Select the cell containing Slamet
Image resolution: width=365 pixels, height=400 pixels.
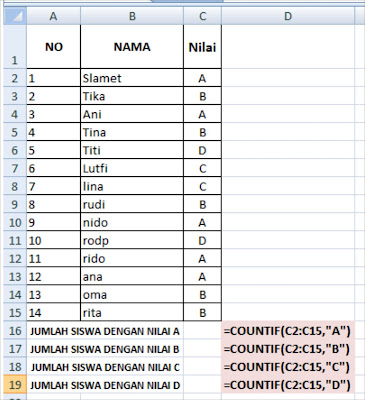click(x=132, y=78)
